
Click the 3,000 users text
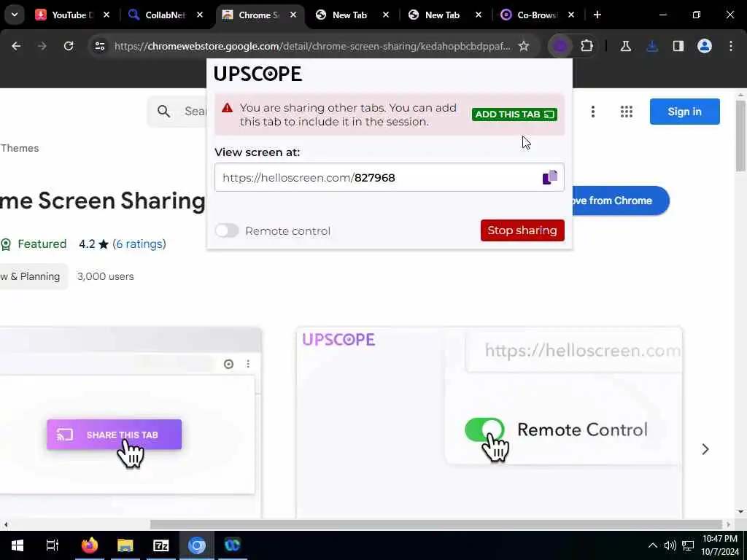(105, 276)
